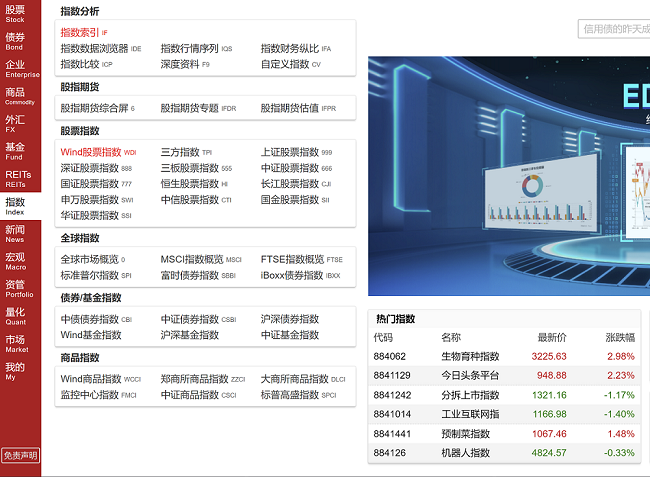The image size is (650, 477).
Task: Open Wind股票指数 WDI
Action: (x=98, y=152)
